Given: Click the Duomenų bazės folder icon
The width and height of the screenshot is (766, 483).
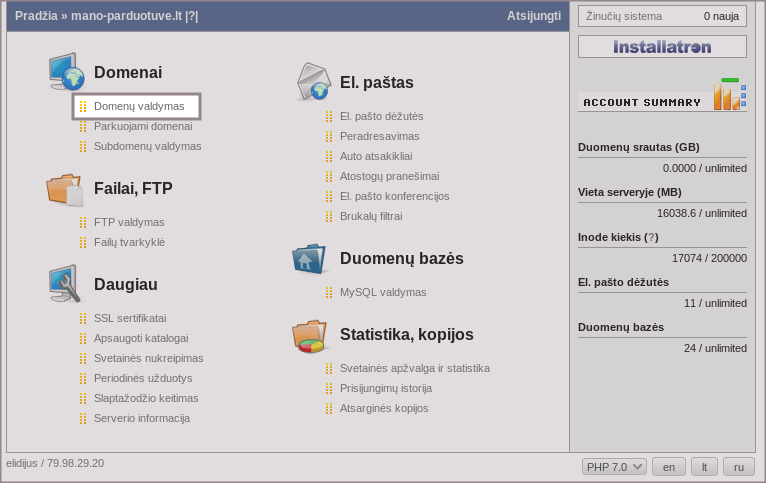Looking at the screenshot, I should coord(311,258).
